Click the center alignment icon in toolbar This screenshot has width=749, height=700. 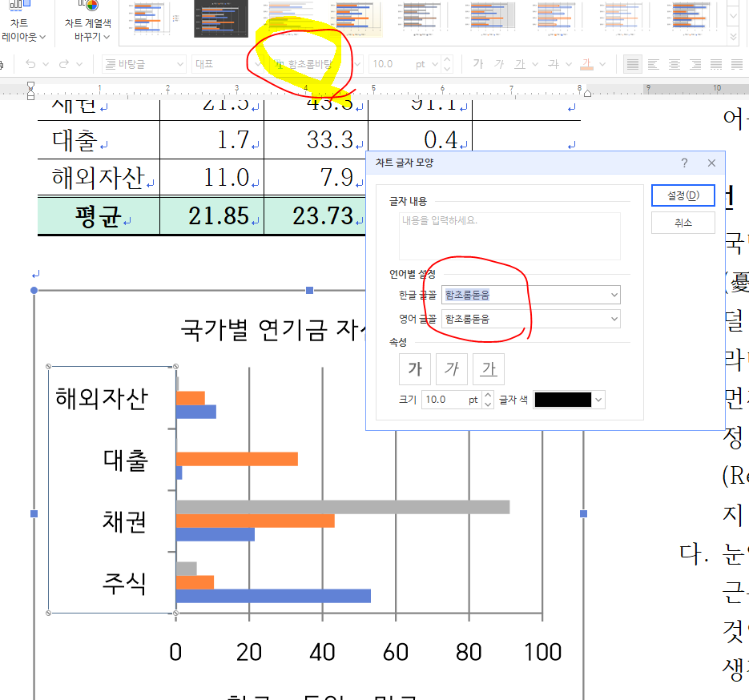coord(675,64)
